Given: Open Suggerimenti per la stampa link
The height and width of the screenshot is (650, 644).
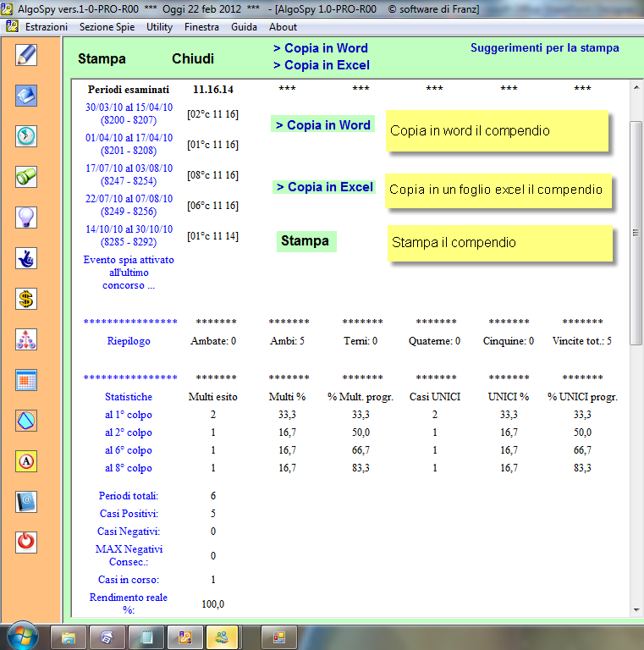Looking at the screenshot, I should pyautogui.click(x=544, y=47).
